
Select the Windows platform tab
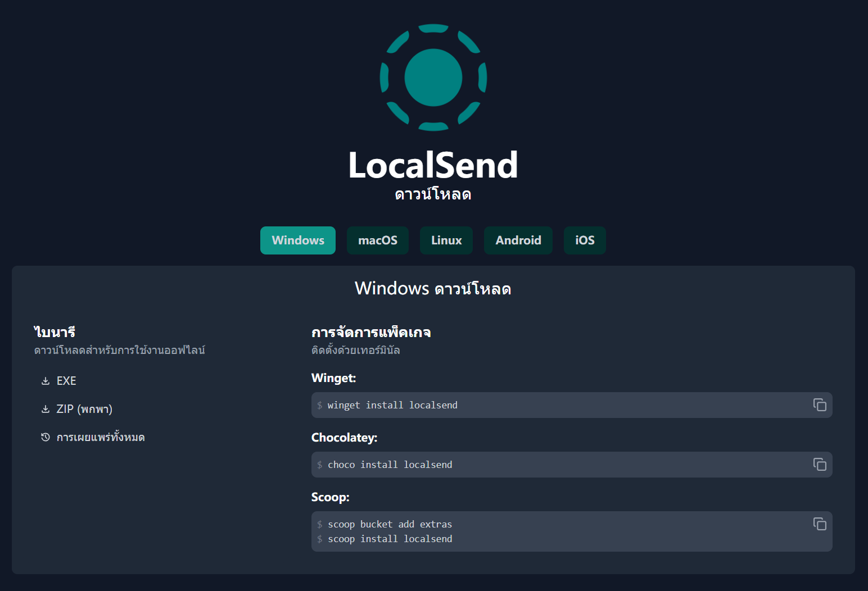297,240
